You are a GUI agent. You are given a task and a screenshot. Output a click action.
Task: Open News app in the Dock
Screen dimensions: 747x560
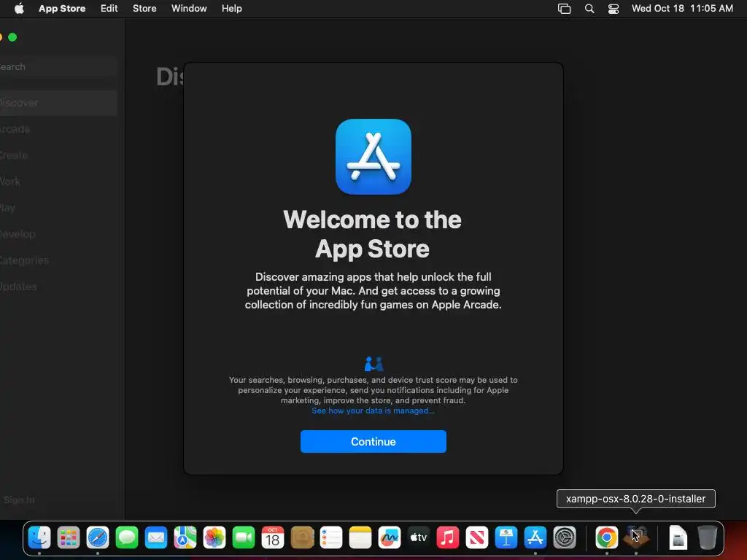477,538
